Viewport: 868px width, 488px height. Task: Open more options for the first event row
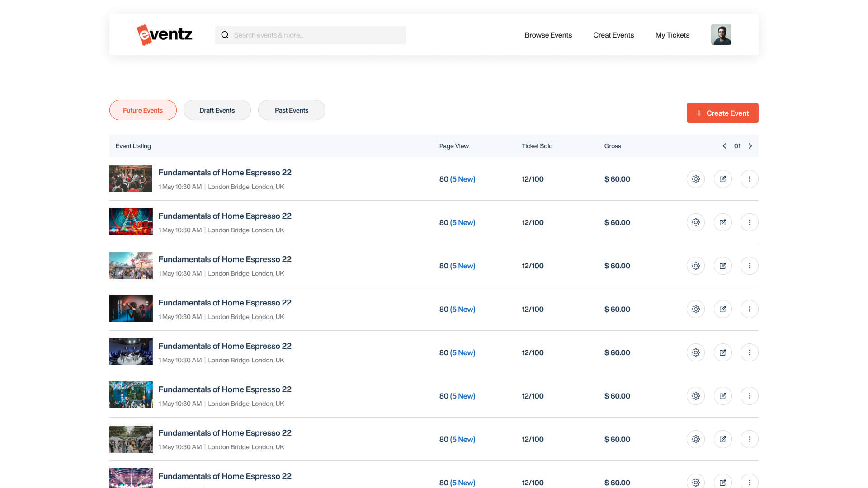749,179
